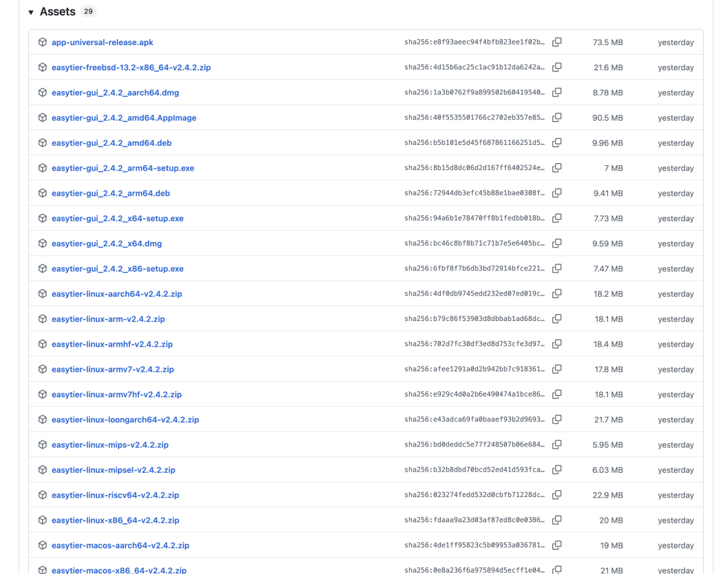Screen dimensions: 728x574
Task: Download easytier-linux-loongarch64-v2.4.2.zip
Action: click(x=125, y=420)
